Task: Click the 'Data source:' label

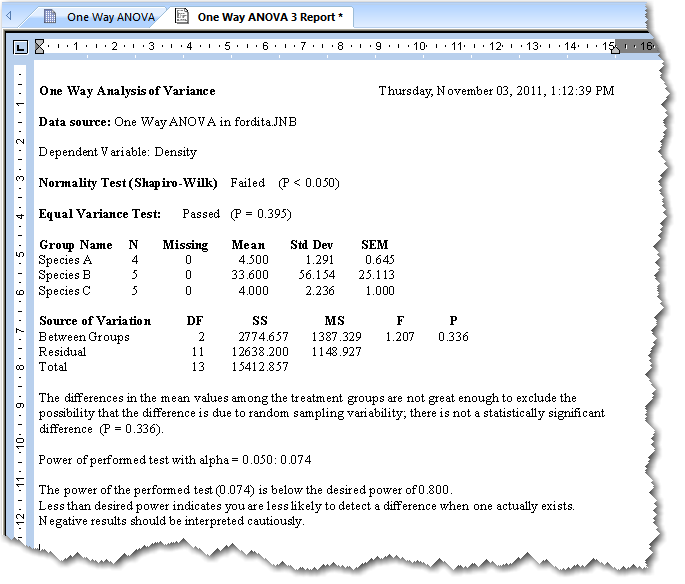Action: point(75,122)
